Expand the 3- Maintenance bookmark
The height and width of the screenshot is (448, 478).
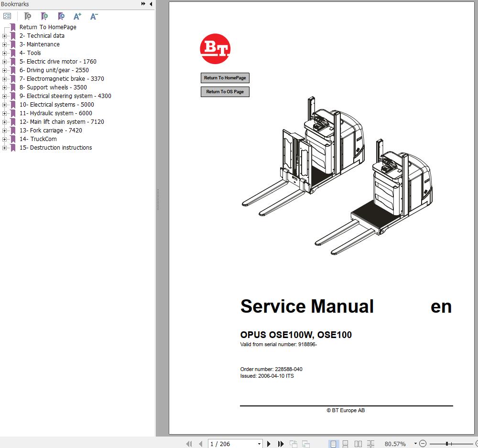pyautogui.click(x=4, y=44)
